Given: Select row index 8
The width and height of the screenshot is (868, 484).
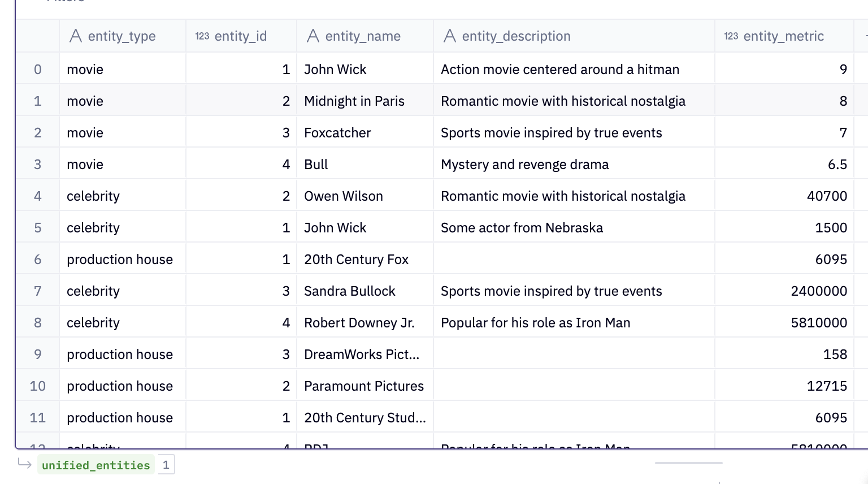Looking at the screenshot, I should pos(38,323).
